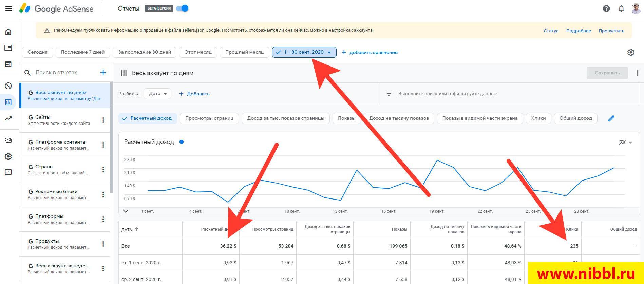This screenshot has width=644, height=284.
Task: Select the Последние 7 дней filter
Action: [82, 52]
